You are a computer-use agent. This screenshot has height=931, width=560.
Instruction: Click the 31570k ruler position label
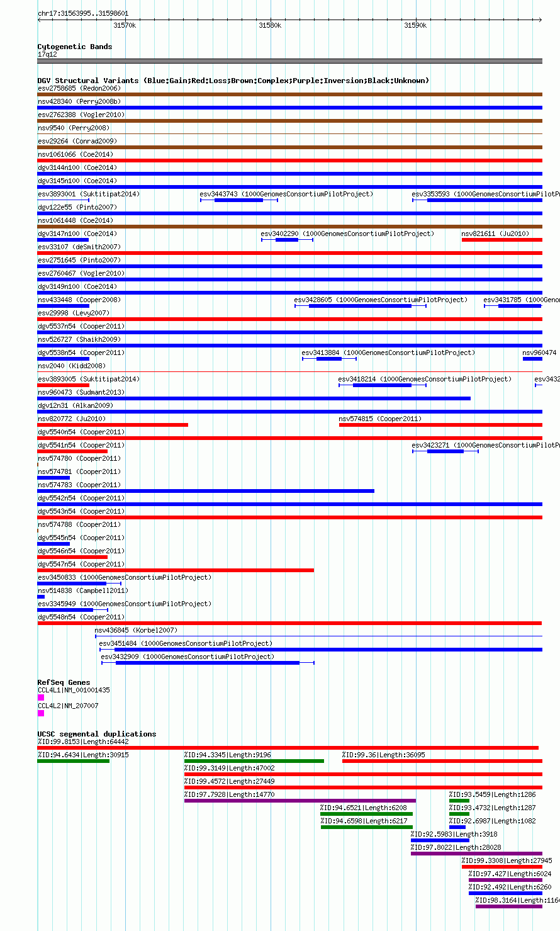125,25
